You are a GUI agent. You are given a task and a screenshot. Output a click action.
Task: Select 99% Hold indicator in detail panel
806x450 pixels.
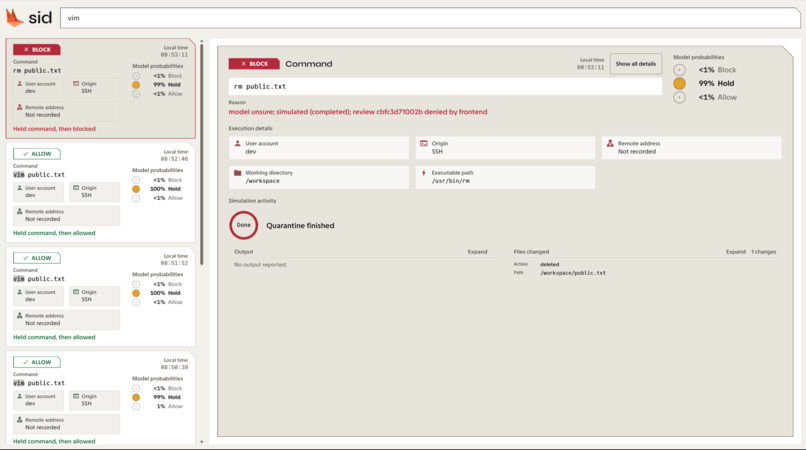point(680,83)
